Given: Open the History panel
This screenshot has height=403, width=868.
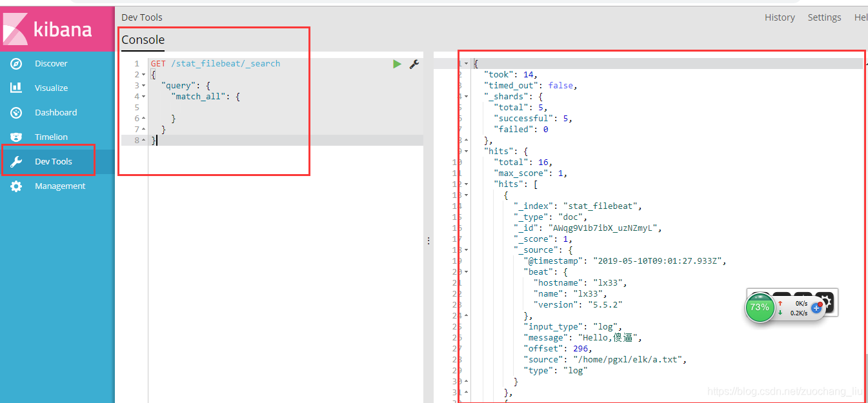Looking at the screenshot, I should pos(780,17).
